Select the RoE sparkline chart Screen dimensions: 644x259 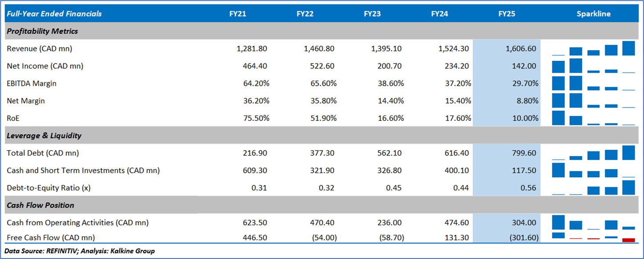click(x=593, y=118)
